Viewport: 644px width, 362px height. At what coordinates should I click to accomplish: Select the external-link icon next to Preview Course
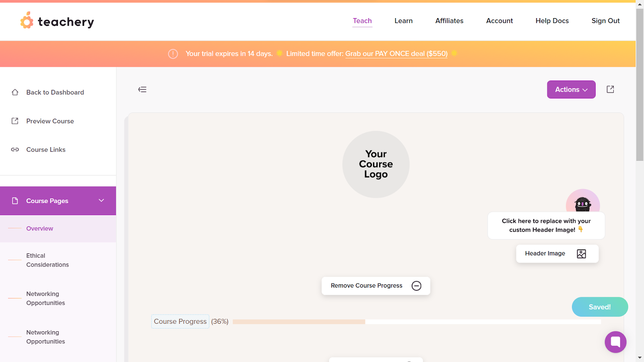coord(15,121)
